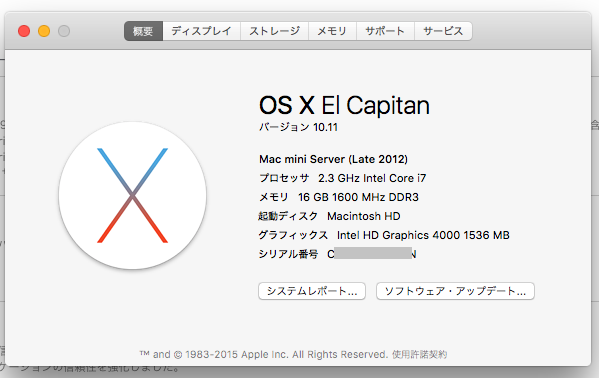Click the システムレポート... button
Screen dimensions: 599x378
coord(312,291)
